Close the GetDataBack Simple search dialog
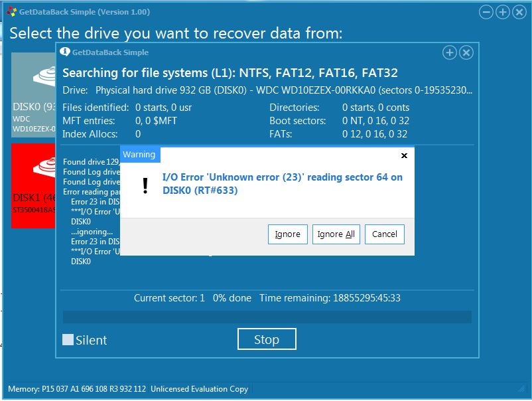 [x=466, y=52]
